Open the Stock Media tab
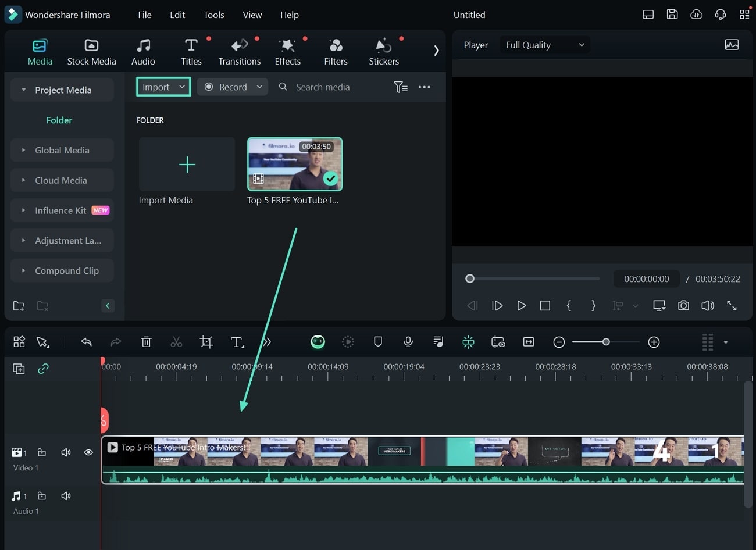Viewport: 756px width, 550px height. [91, 52]
